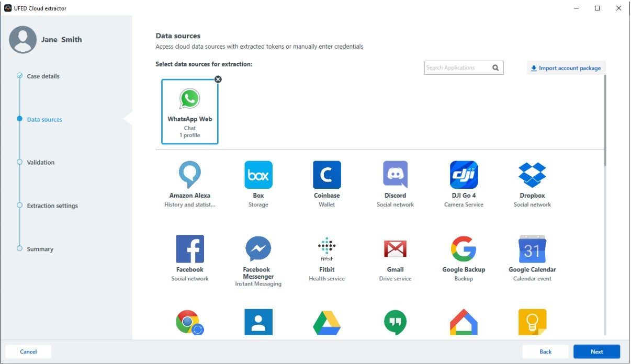
Task: Click Import account package button
Action: [566, 68]
